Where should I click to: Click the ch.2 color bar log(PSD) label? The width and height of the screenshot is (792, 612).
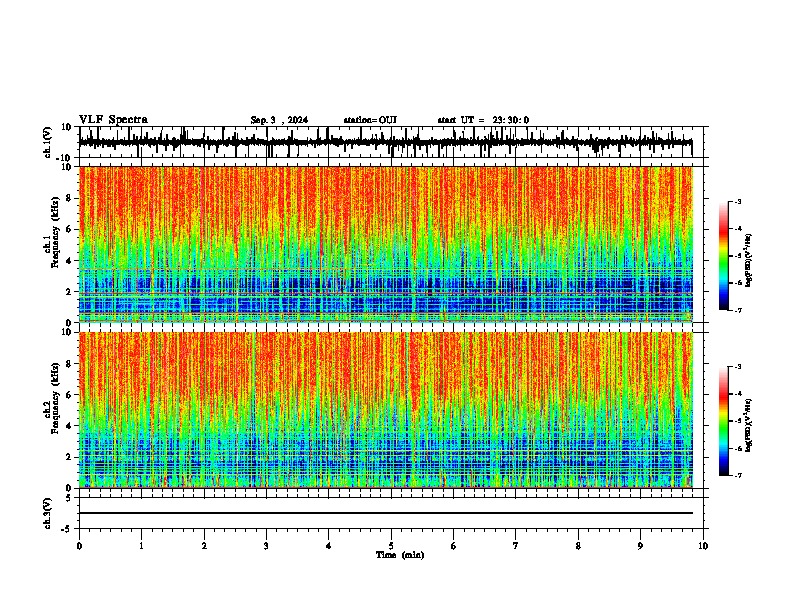[748, 425]
